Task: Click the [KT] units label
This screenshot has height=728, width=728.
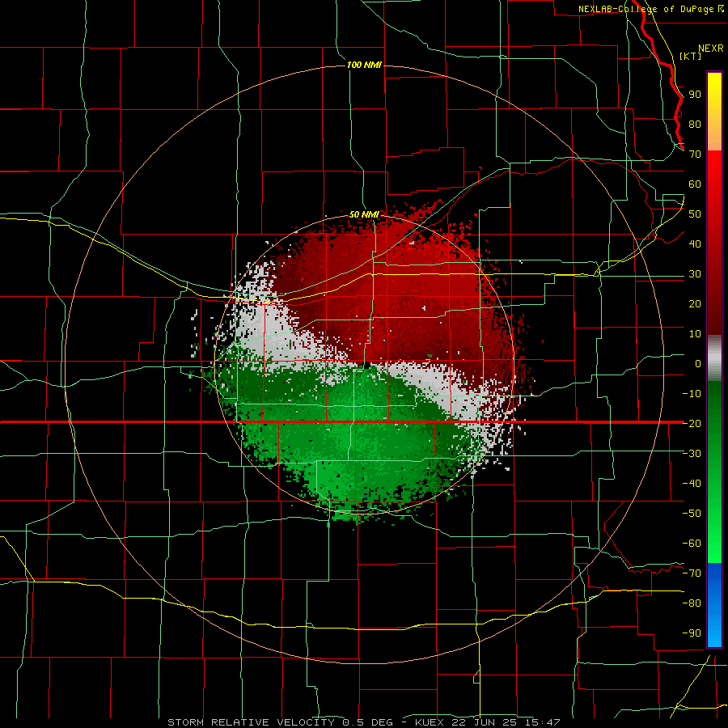Action: coord(691,56)
